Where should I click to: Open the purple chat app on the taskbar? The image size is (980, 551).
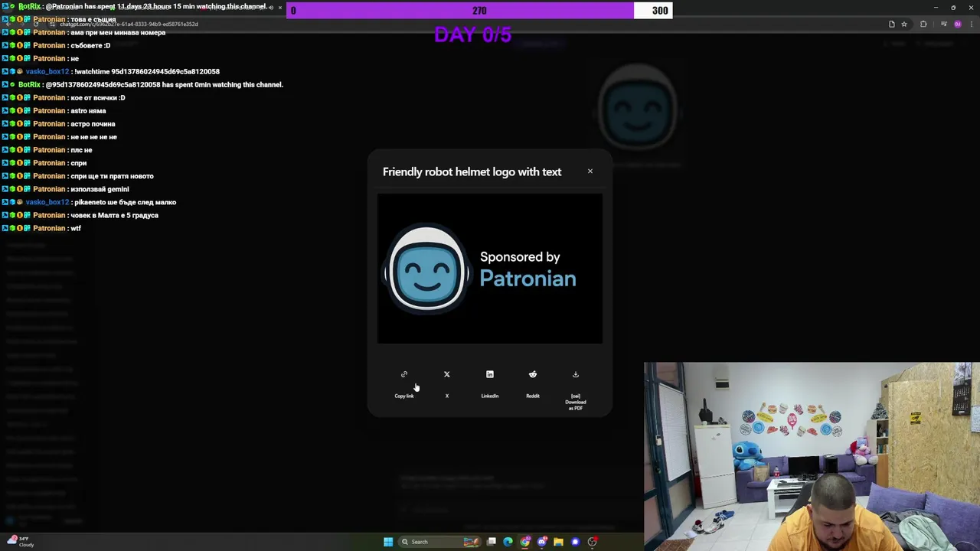point(575,542)
